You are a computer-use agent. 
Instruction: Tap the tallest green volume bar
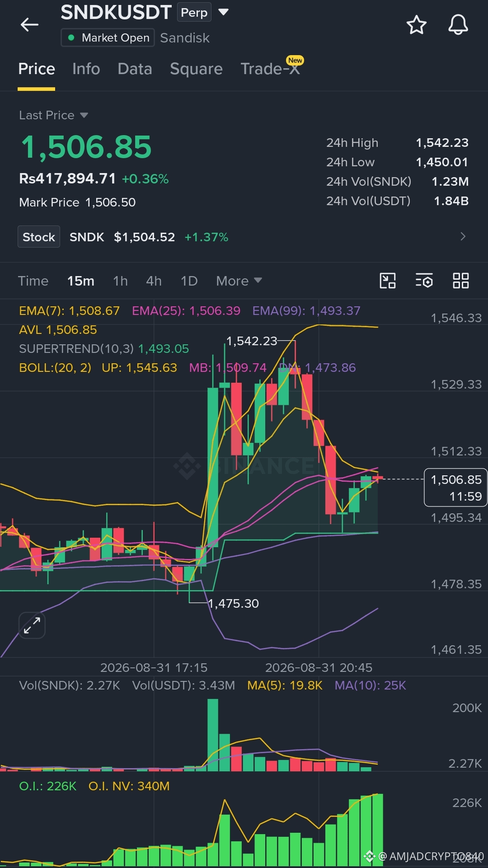tap(213, 735)
